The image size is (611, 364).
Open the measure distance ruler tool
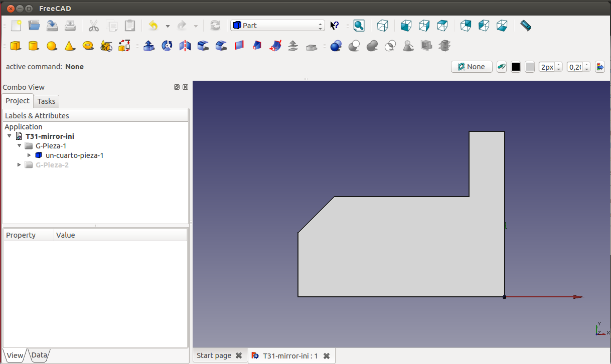pos(525,26)
